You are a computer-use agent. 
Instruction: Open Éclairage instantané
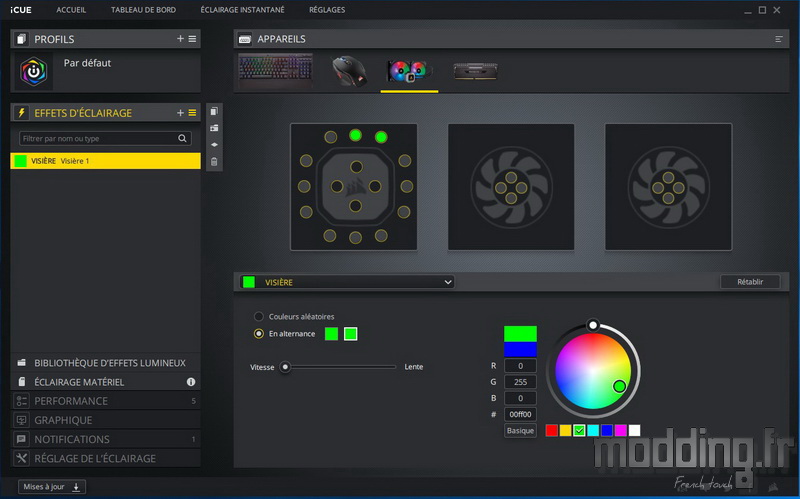point(242,10)
